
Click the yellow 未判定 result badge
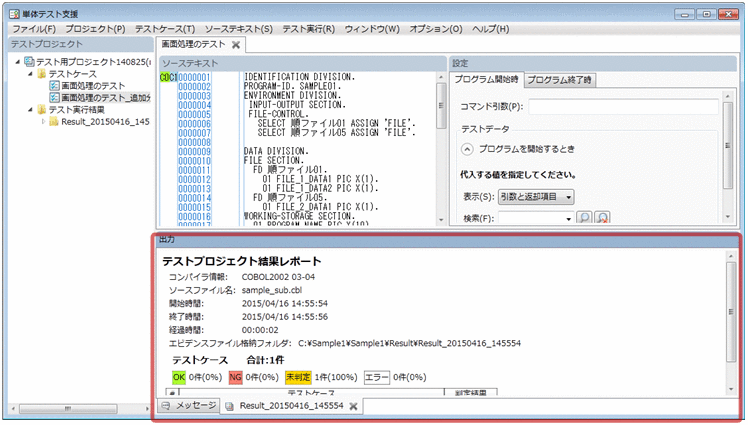[x=298, y=377]
